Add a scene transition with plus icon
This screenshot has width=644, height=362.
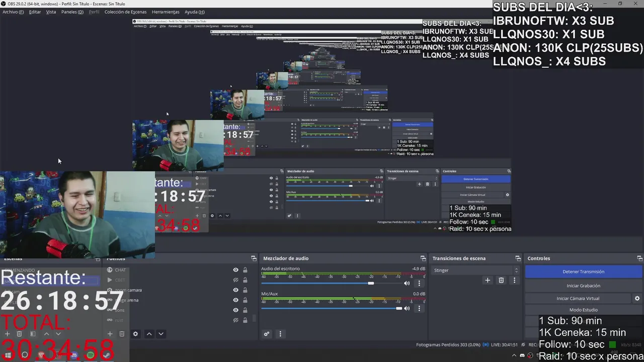[x=488, y=281]
